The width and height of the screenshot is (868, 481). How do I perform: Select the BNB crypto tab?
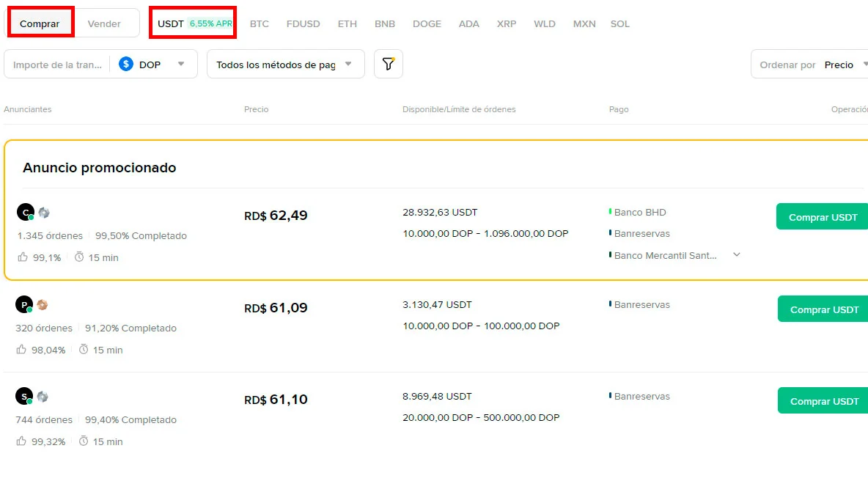385,23
